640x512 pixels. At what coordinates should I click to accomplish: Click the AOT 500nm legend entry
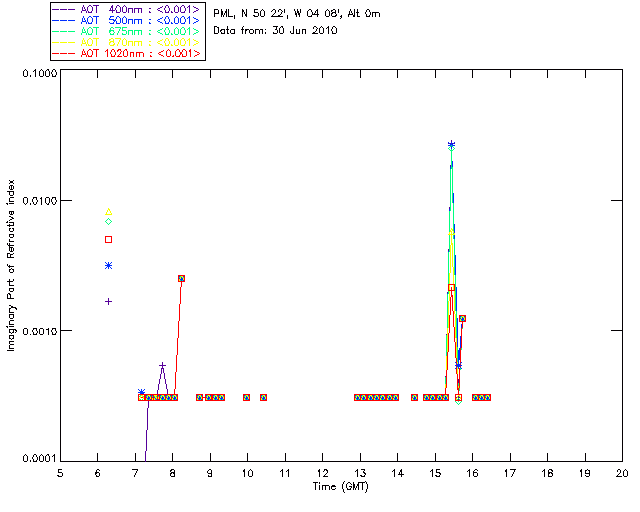(126, 20)
